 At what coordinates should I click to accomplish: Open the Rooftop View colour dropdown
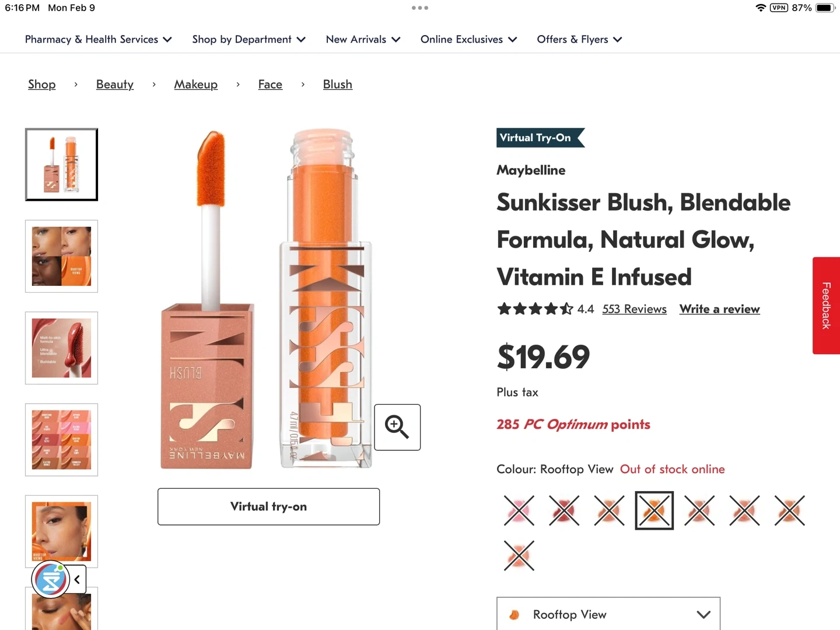click(608, 614)
